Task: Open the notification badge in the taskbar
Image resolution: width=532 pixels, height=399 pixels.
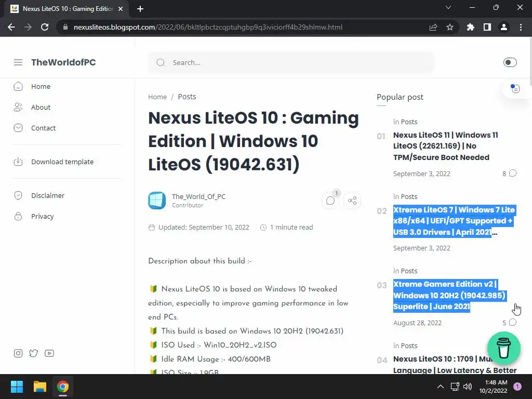Action: tap(517, 387)
